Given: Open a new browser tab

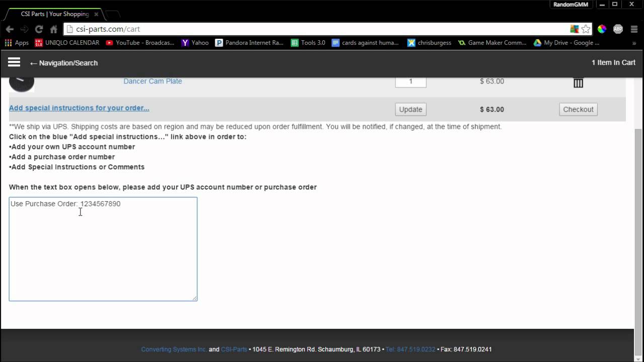Looking at the screenshot, I should [113, 14].
